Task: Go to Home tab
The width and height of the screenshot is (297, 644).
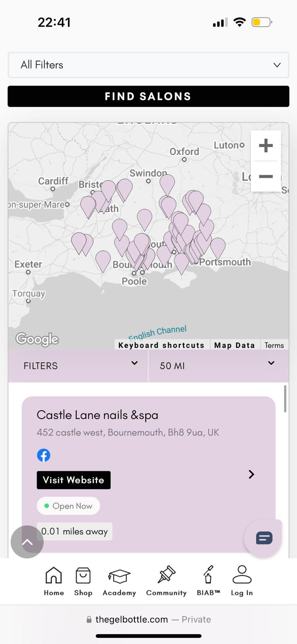Action: [x=54, y=581]
